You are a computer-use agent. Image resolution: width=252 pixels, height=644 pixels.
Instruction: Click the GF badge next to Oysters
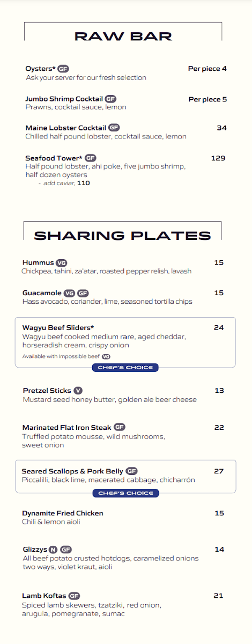(63, 69)
